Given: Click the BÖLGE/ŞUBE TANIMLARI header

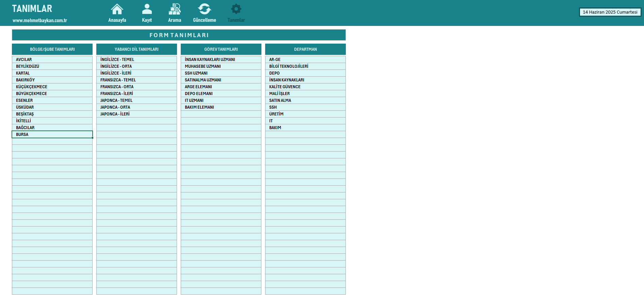Looking at the screenshot, I should 52,49.
